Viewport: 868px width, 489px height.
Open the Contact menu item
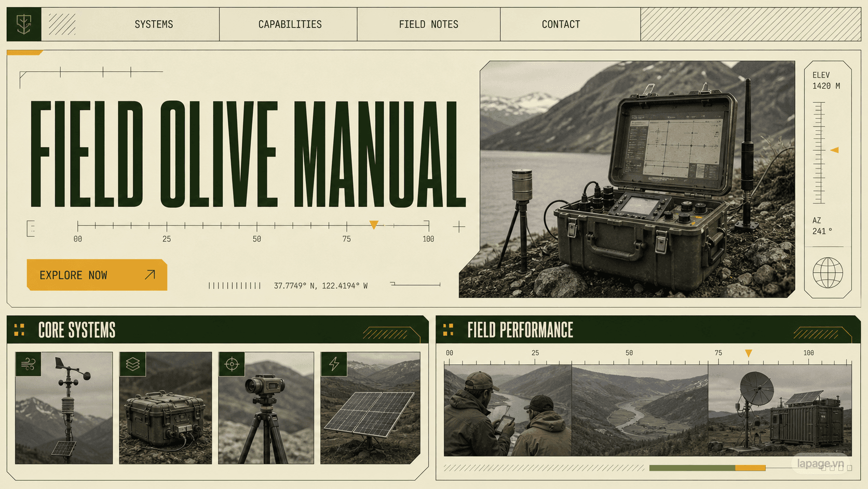pos(561,24)
